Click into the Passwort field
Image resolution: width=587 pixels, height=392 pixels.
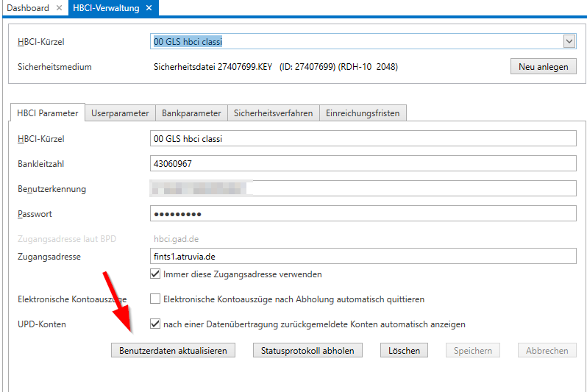(363, 214)
